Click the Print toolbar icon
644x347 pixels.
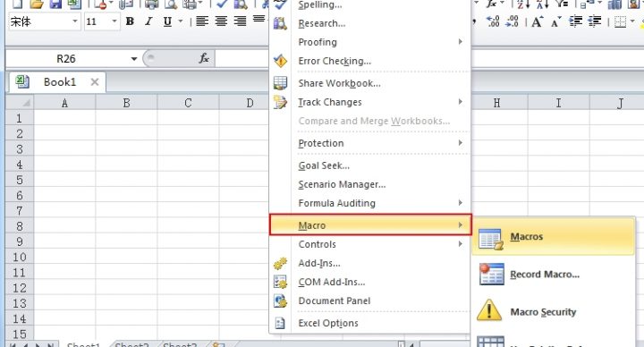coord(151,4)
